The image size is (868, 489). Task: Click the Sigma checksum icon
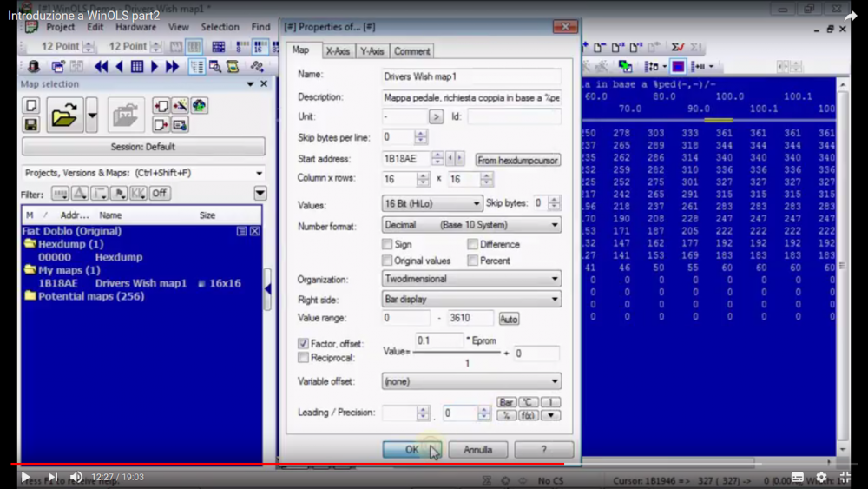(x=677, y=47)
